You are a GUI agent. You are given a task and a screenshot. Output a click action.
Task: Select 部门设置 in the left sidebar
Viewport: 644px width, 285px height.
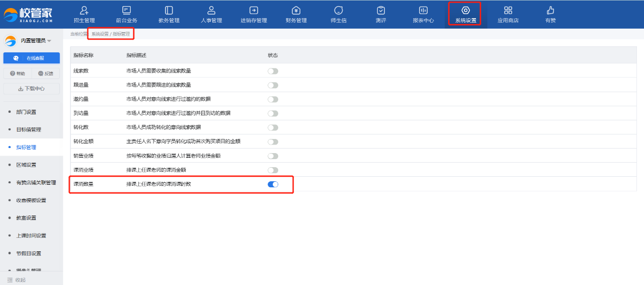tap(26, 112)
